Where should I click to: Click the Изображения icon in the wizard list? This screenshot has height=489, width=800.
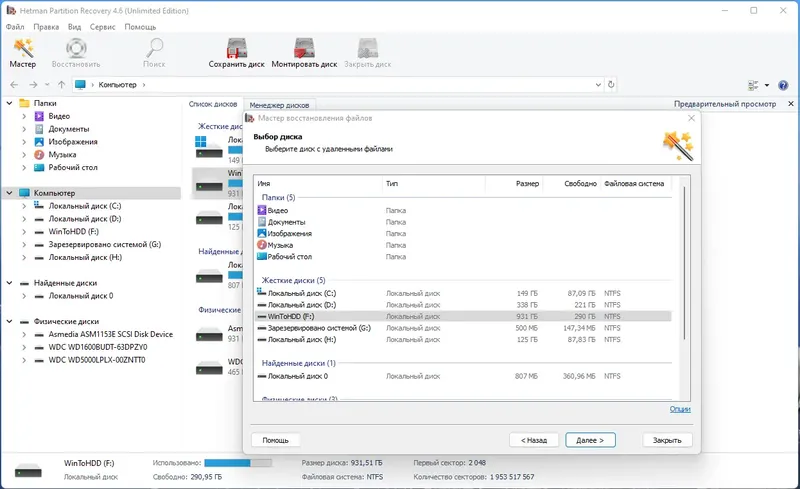[262, 233]
